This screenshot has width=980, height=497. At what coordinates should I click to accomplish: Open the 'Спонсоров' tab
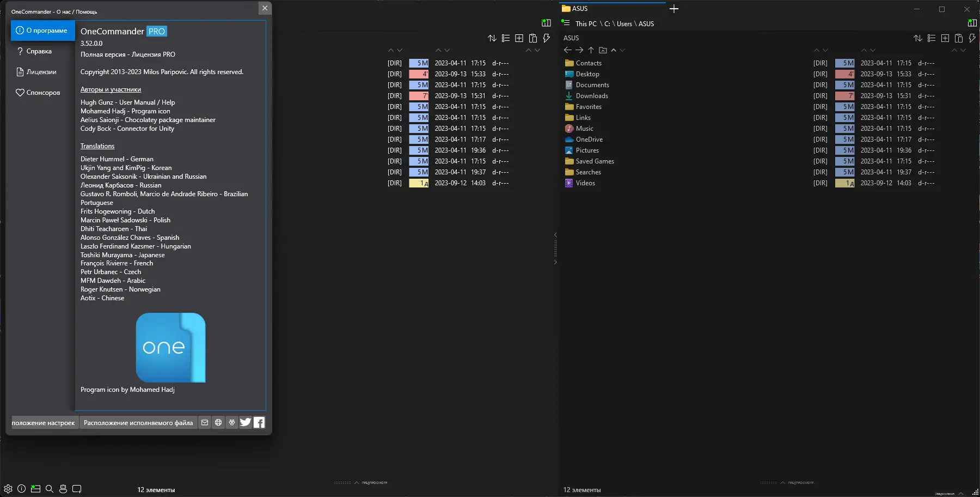click(43, 93)
